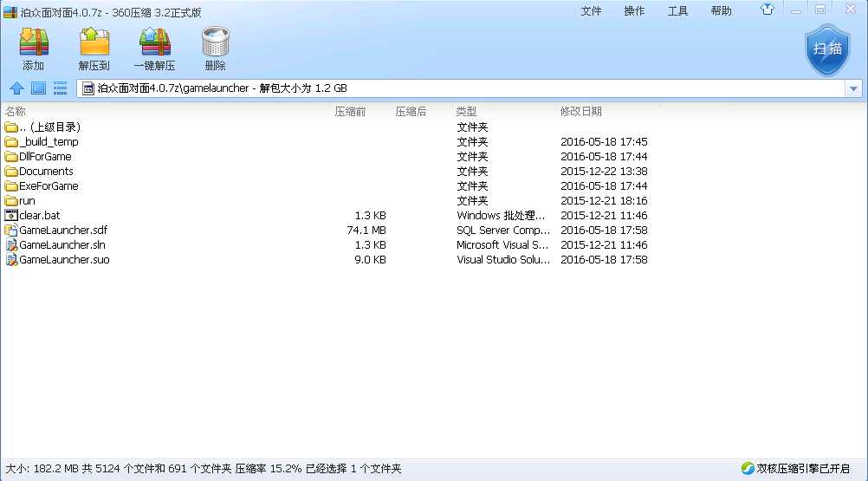The height and width of the screenshot is (481, 868).
Task: Open the 帮助 menu
Action: pyautogui.click(x=722, y=11)
